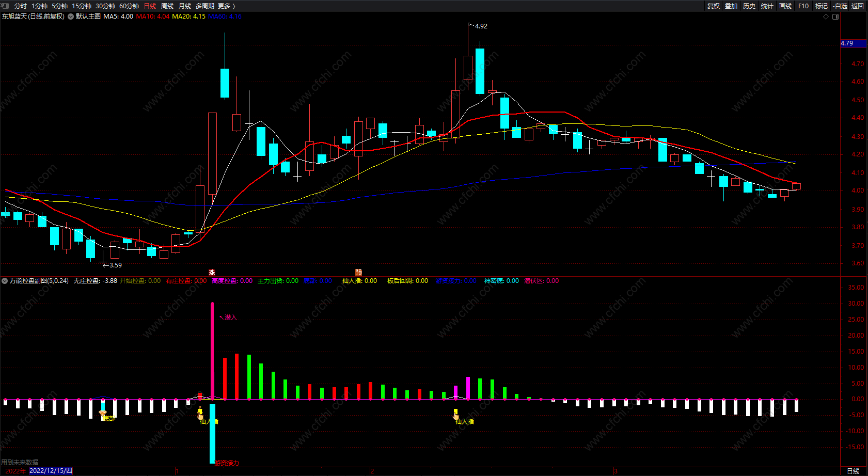Click the 游资接力: 0.00 label
This screenshot has width=868, height=476.
pyautogui.click(x=456, y=281)
